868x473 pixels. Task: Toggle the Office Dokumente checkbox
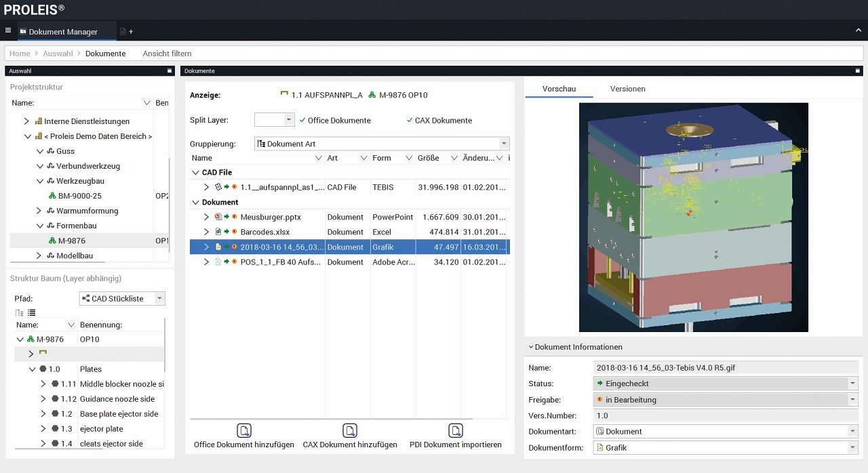click(x=302, y=120)
